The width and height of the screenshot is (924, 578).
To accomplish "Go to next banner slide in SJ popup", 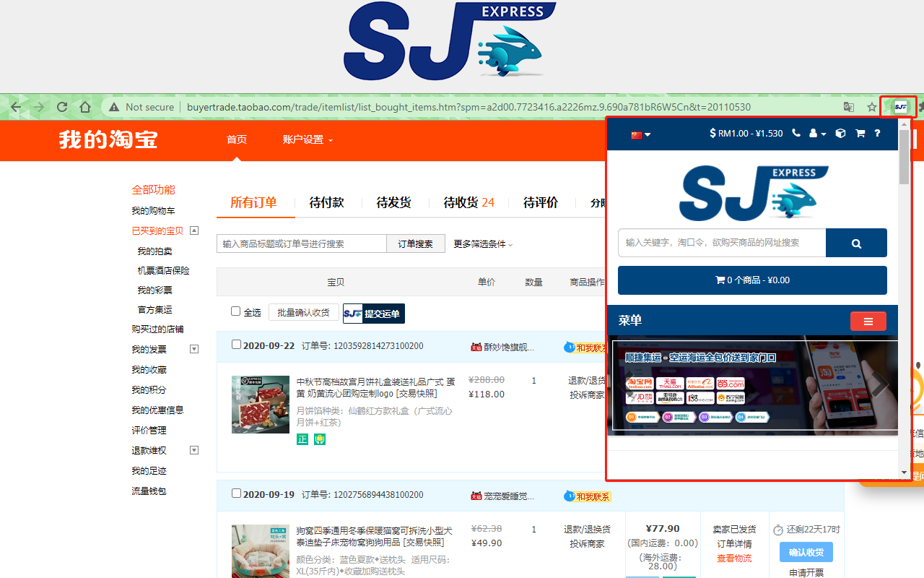I will [880, 386].
